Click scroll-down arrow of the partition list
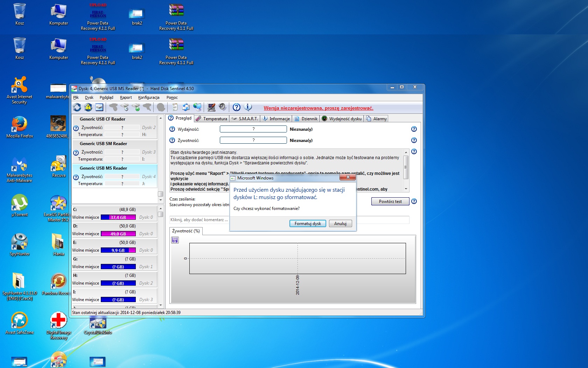The height and width of the screenshot is (368, 588). point(161,305)
